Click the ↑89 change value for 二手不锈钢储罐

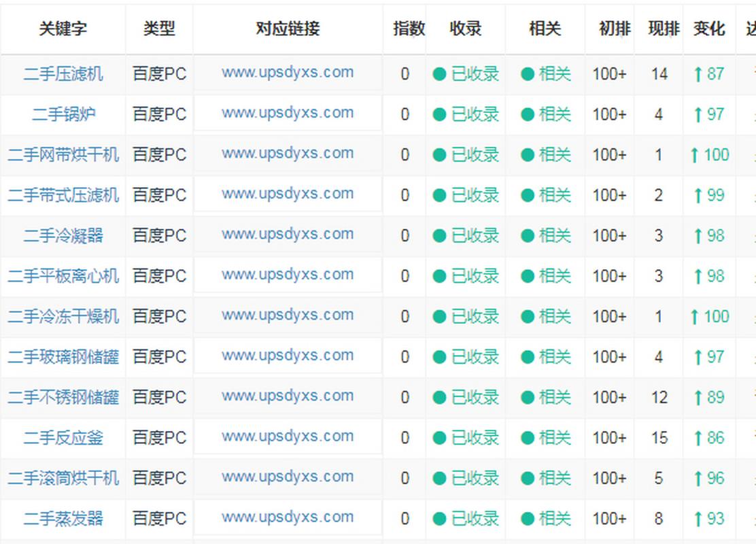(709, 397)
